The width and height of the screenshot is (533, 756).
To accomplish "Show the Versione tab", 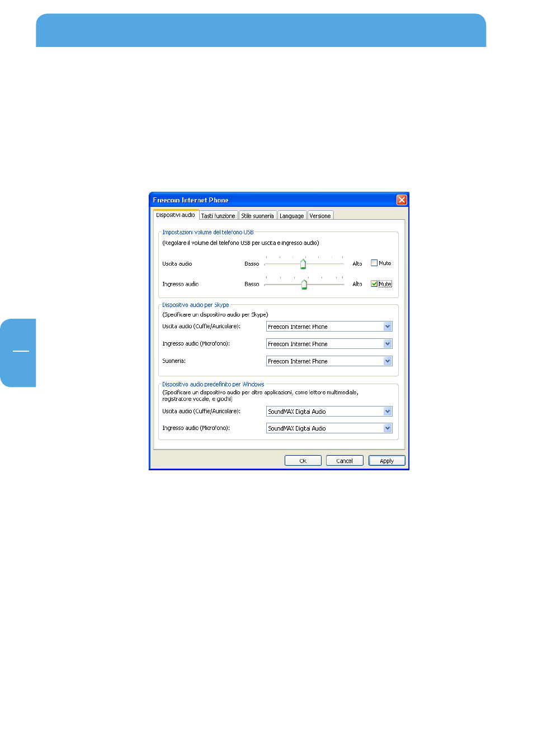I will (x=320, y=216).
